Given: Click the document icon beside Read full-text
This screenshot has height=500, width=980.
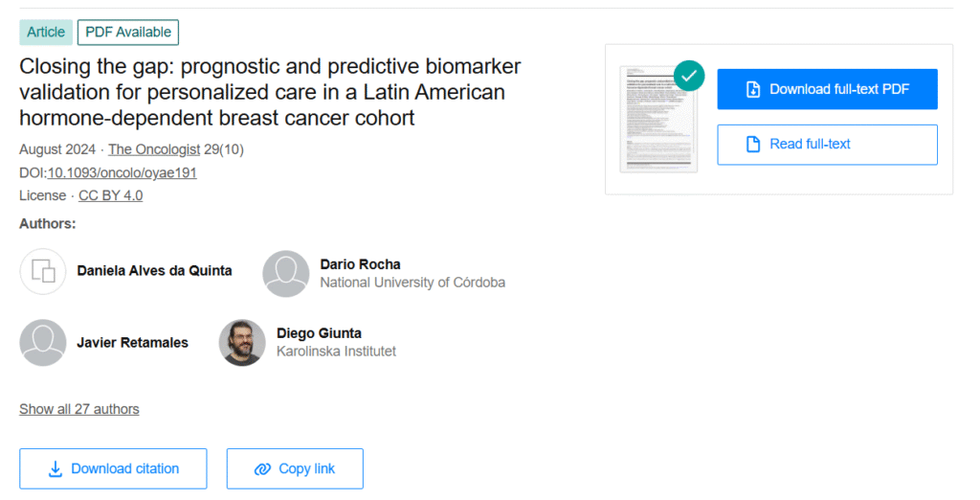Looking at the screenshot, I should pos(752,144).
